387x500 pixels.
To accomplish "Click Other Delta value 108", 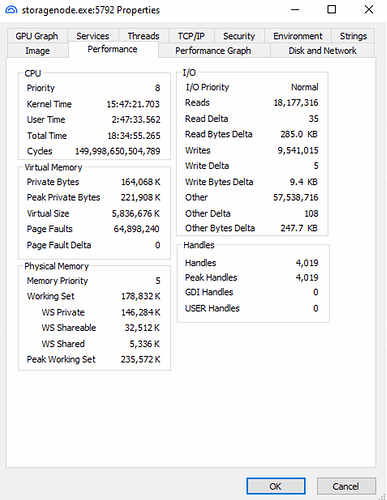I will point(311,213).
